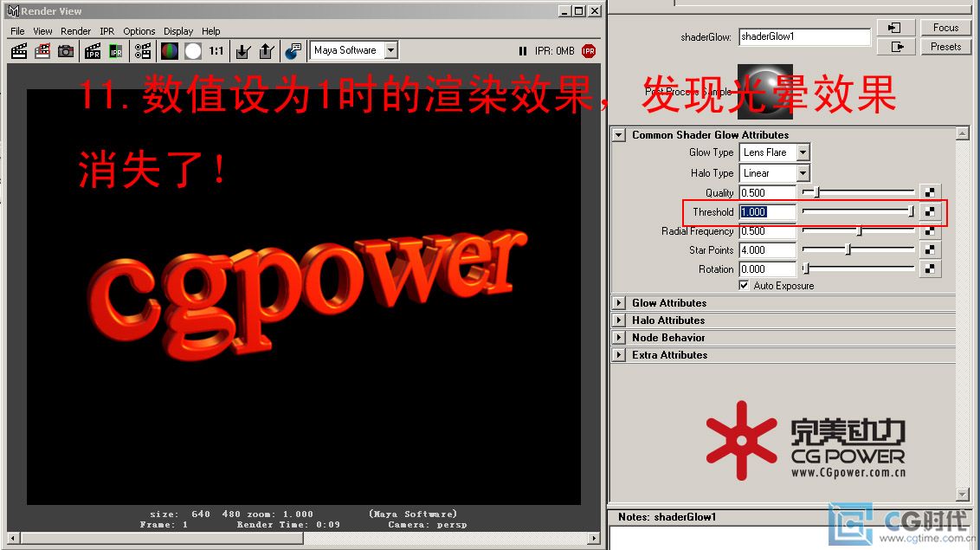Click the Threshold map button checker icon

(x=930, y=212)
